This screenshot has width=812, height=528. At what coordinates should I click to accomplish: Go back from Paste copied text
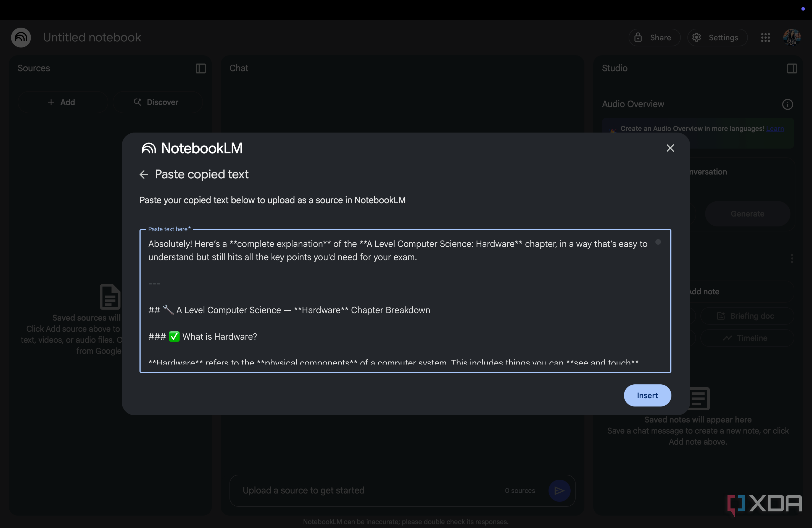click(x=144, y=175)
